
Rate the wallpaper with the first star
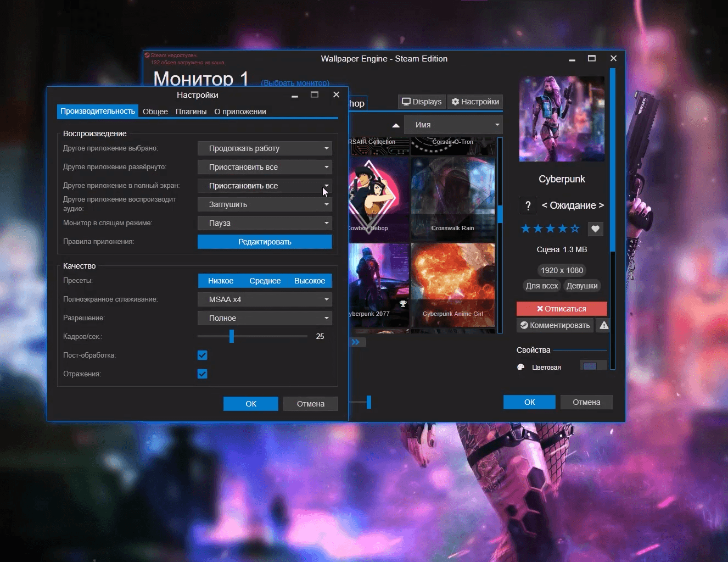tap(525, 229)
